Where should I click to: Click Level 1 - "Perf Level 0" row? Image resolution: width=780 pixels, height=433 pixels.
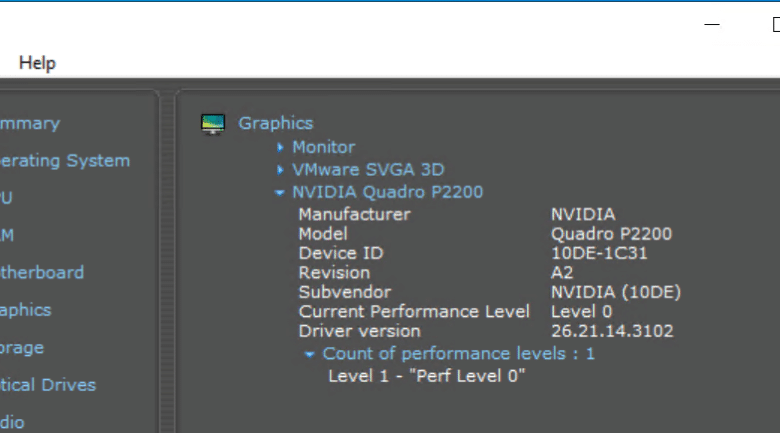click(x=427, y=376)
